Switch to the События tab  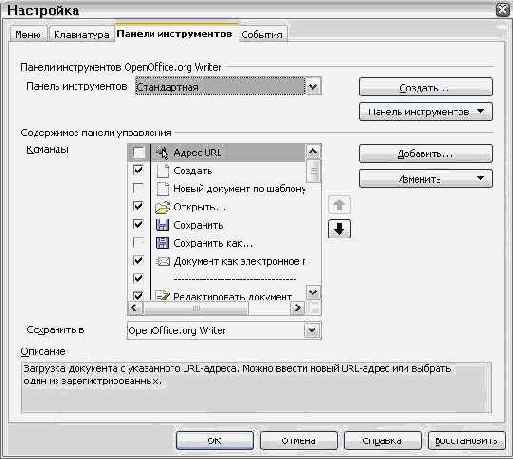click(262, 34)
